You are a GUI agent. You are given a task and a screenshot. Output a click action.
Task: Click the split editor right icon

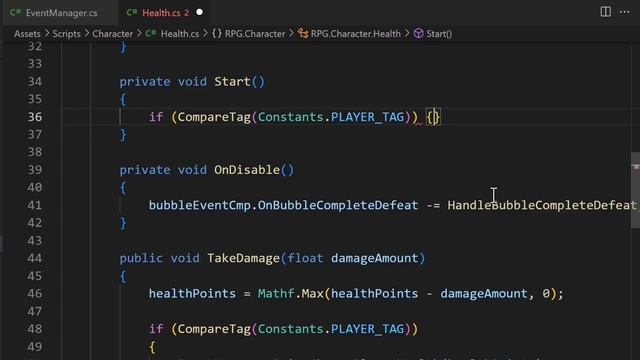point(606,12)
